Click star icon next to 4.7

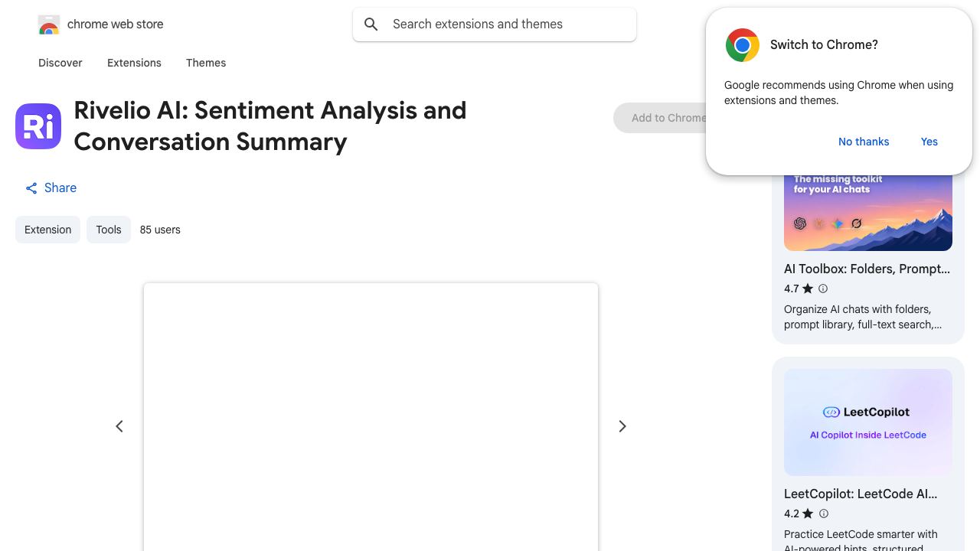point(808,289)
